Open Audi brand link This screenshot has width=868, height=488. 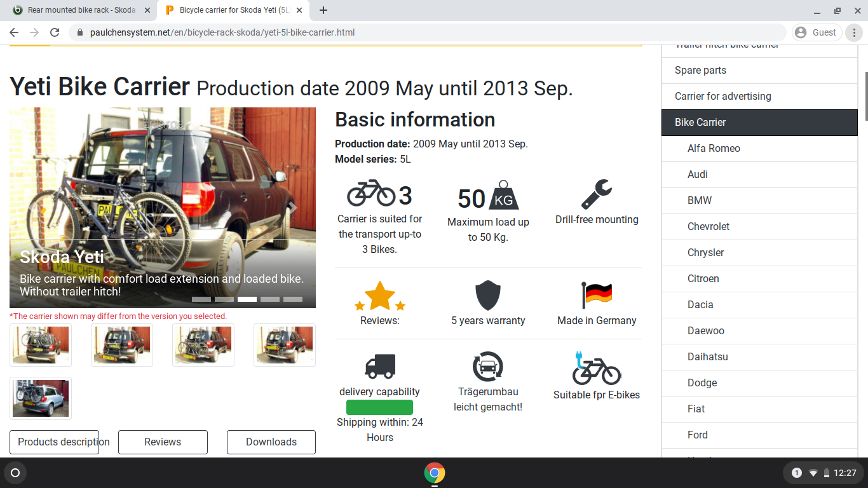coord(759,175)
